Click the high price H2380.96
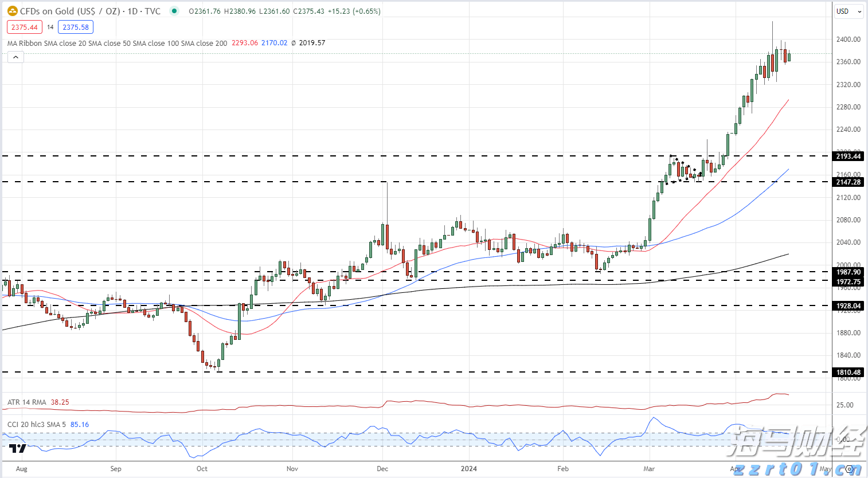 point(240,11)
